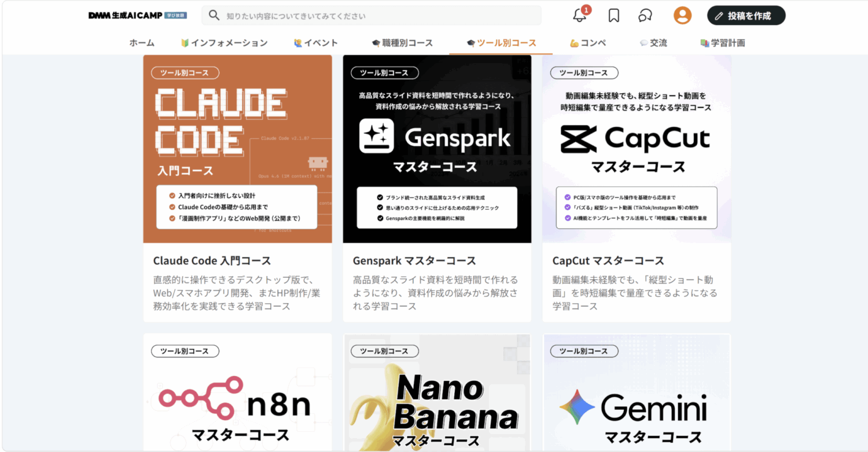Click the 投稿を作成 button
868x452 pixels.
[746, 16]
